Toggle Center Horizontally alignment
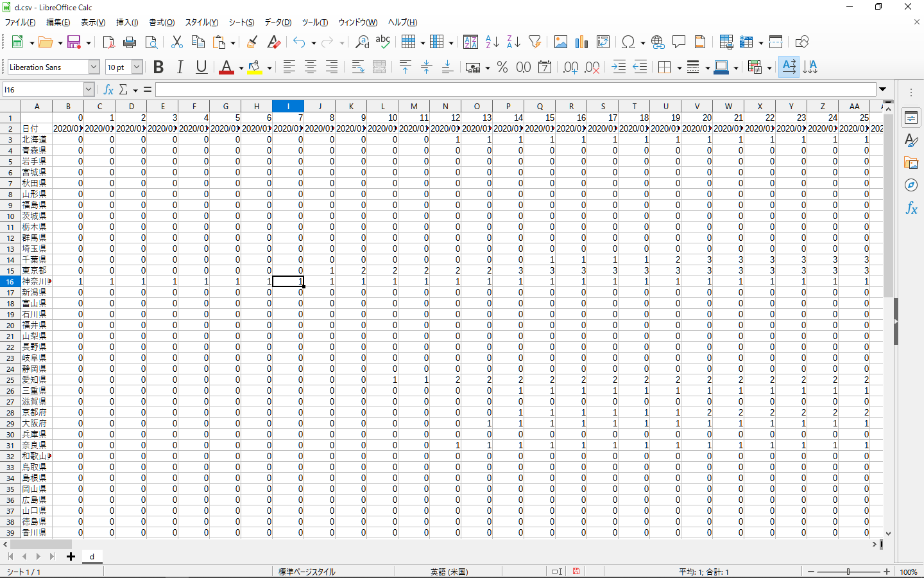The image size is (924, 578). [311, 67]
